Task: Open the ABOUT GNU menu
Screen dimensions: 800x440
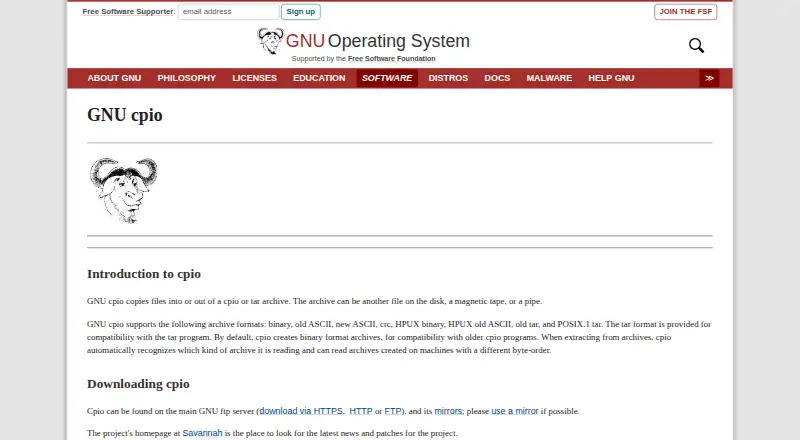Action: point(114,78)
